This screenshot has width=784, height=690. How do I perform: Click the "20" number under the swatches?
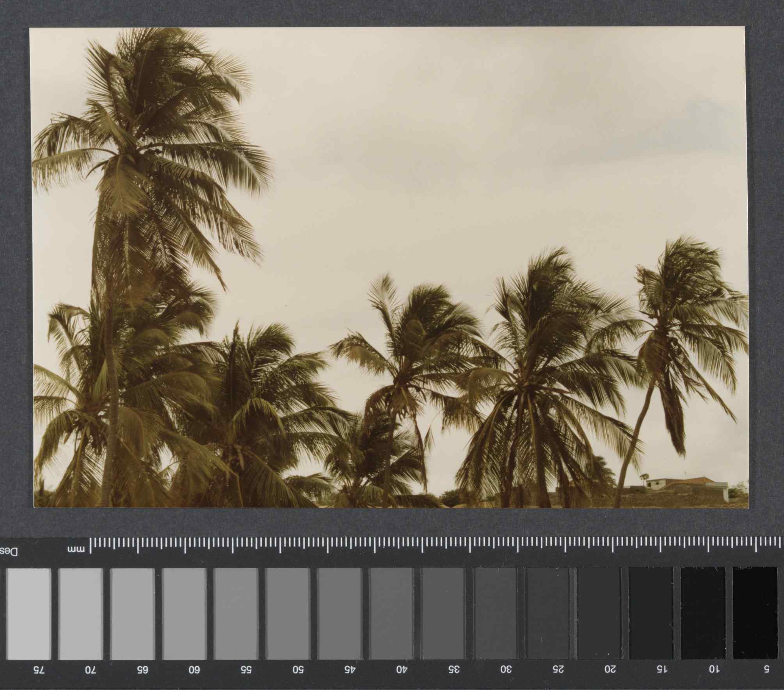coord(610,670)
